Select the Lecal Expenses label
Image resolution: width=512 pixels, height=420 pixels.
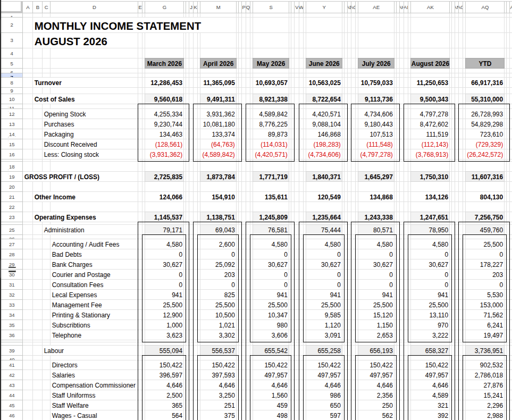tap(74, 295)
